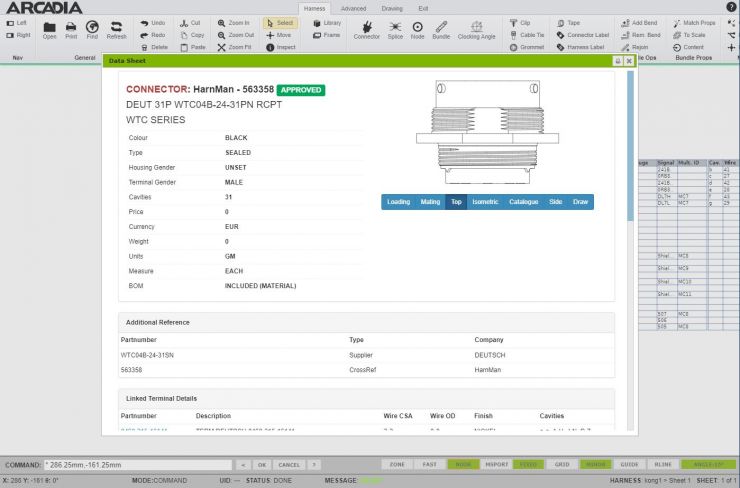Click the CANCEL command button
The width and height of the screenshot is (740, 488).
pos(289,465)
